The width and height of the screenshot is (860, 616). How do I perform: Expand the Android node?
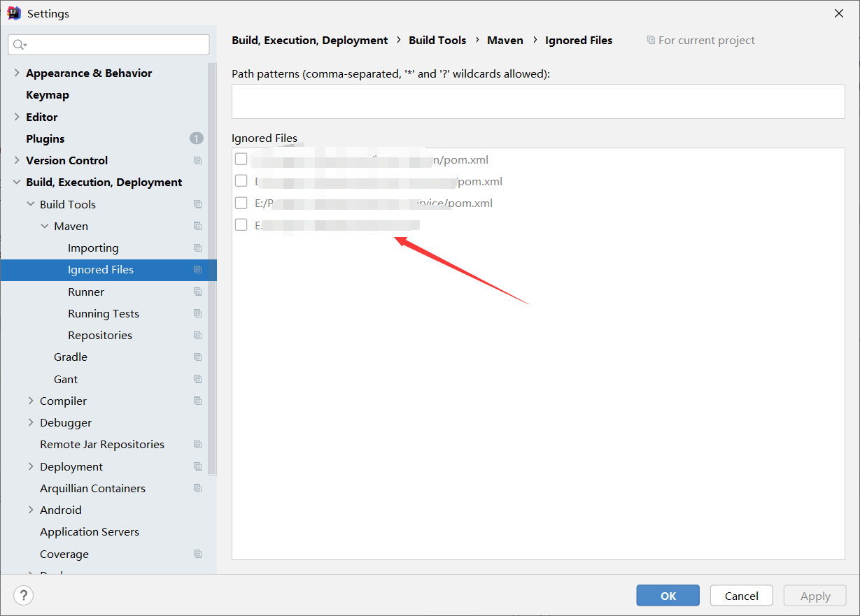click(x=31, y=510)
